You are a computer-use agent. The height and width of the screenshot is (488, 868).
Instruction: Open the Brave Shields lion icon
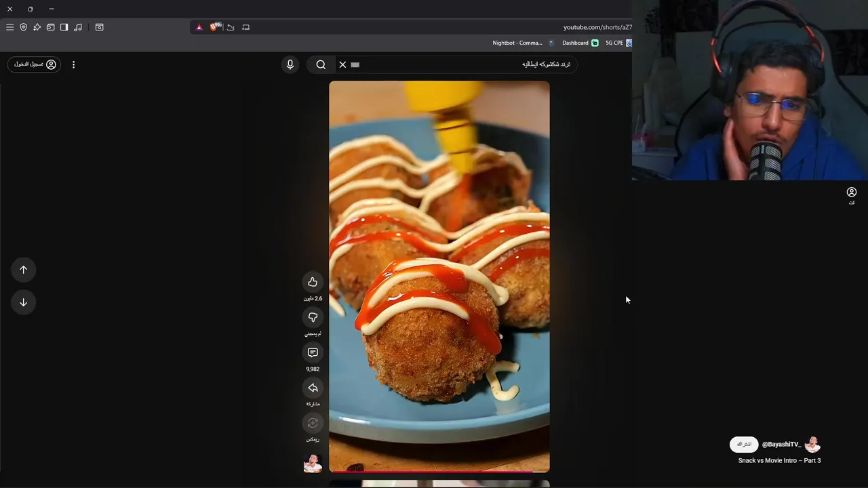point(215,27)
